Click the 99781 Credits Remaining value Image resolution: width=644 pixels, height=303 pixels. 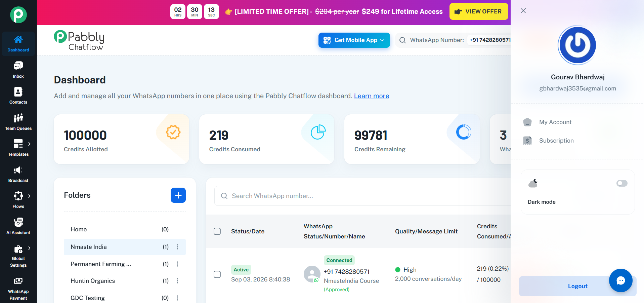coord(371,136)
